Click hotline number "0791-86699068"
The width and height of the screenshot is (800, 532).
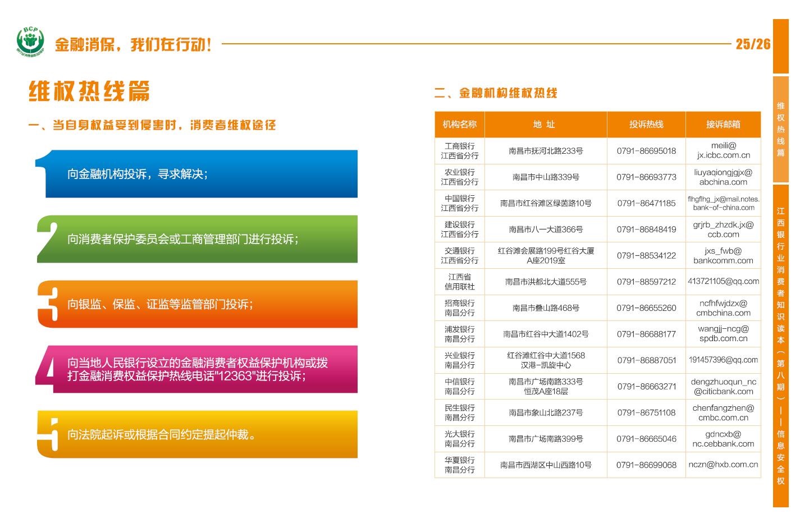[646, 465]
